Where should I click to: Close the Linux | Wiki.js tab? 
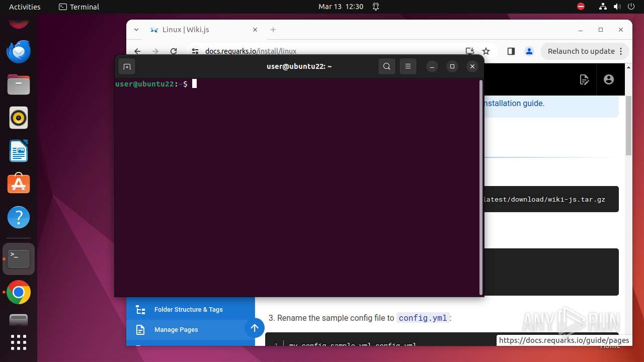[x=255, y=30]
